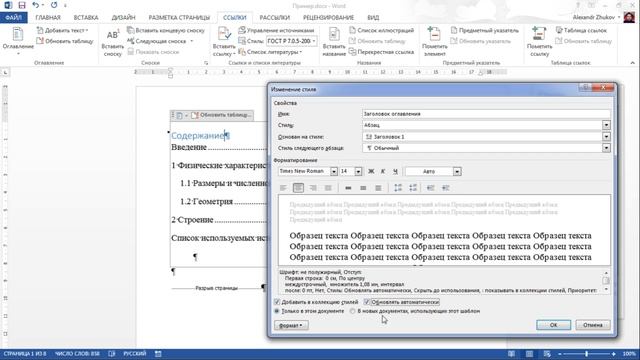
Task: Click Вставить название caption button
Action: click(334, 42)
